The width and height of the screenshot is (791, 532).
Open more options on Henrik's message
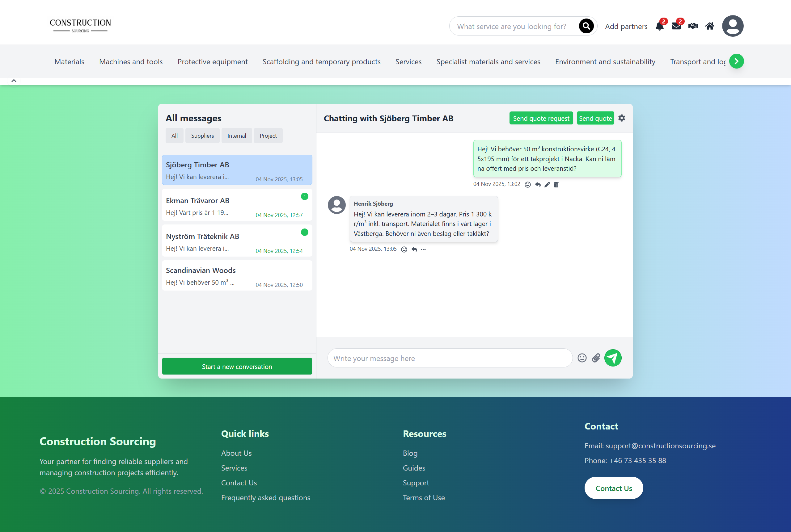(x=423, y=249)
